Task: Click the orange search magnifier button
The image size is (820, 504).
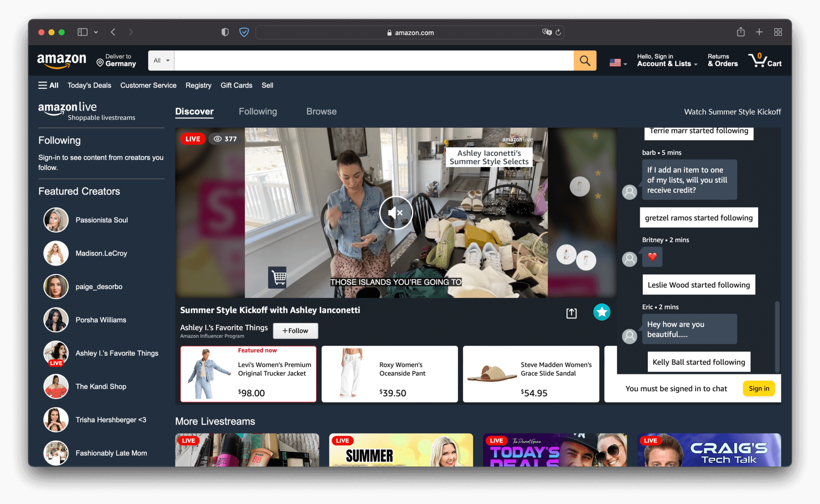Action: (585, 61)
